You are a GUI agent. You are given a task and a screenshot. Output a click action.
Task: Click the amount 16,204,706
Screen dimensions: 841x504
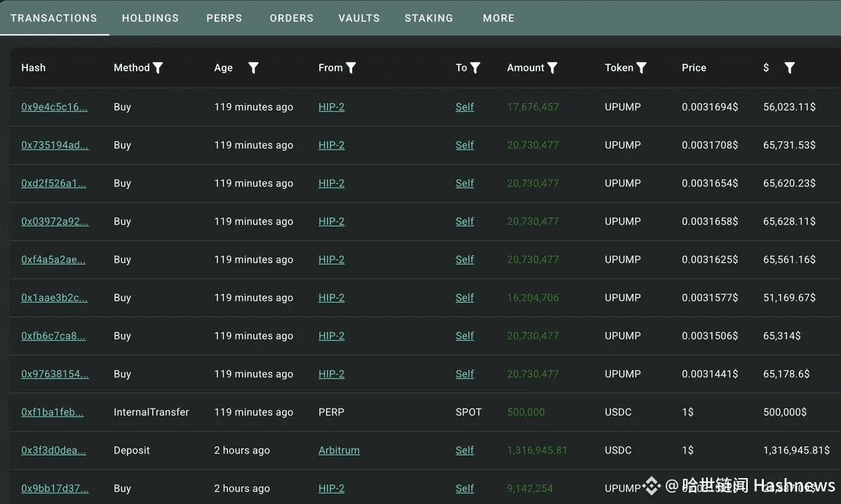pyautogui.click(x=532, y=297)
